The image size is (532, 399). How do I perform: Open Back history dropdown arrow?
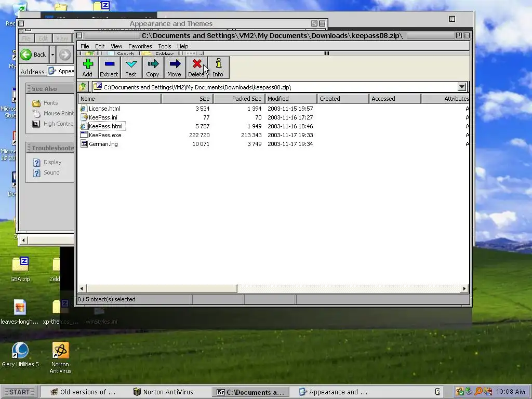click(x=52, y=54)
